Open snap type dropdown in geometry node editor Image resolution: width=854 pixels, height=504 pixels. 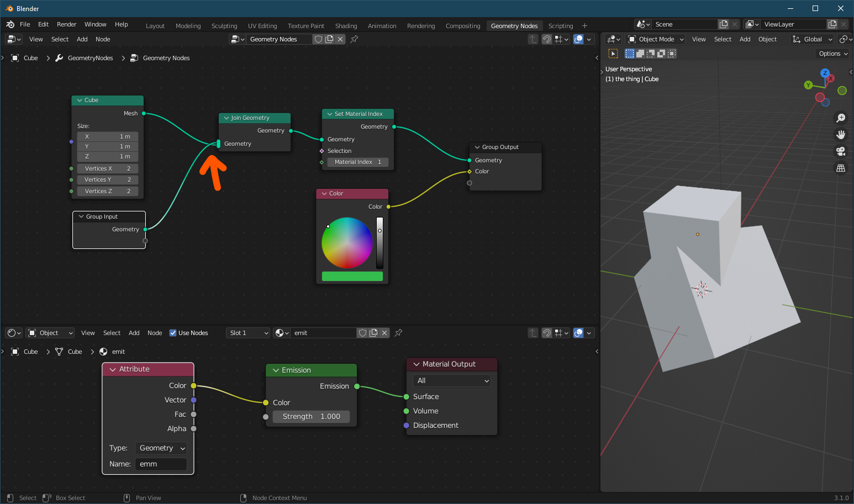click(561, 39)
